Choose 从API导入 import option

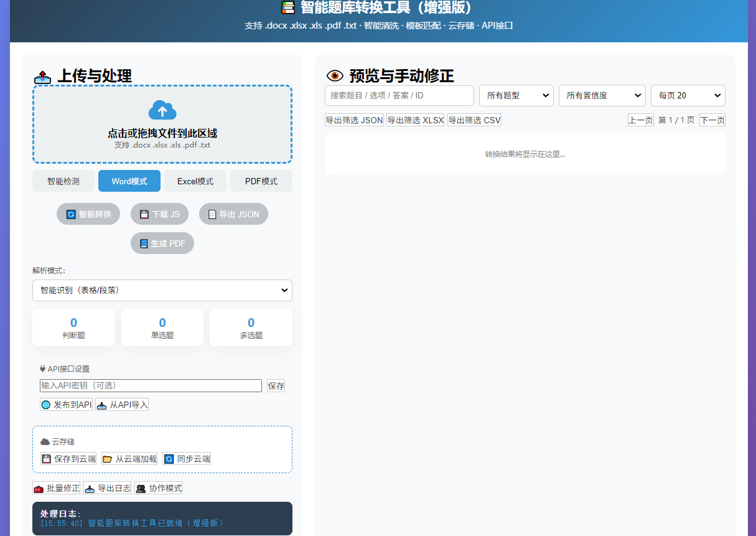click(122, 404)
